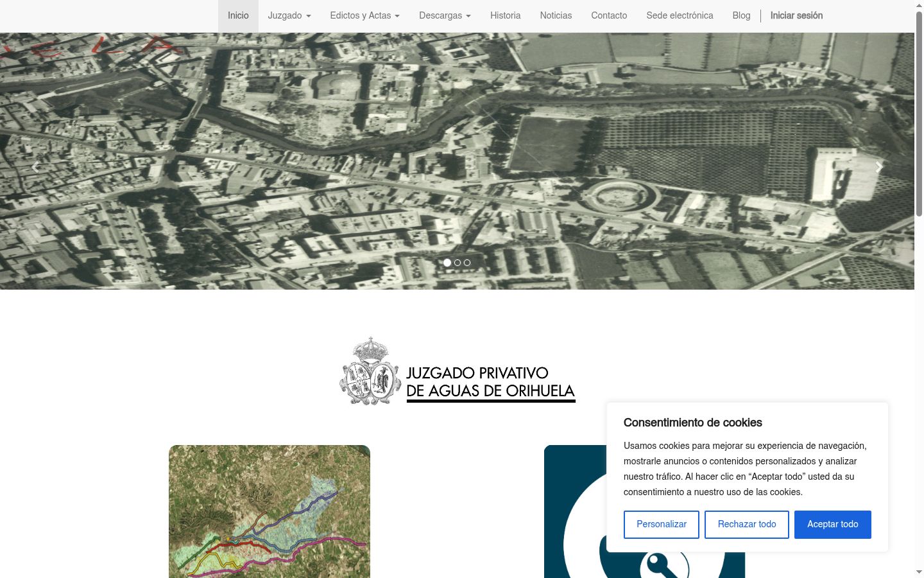The height and width of the screenshot is (578, 924).
Task: Click the scrollbar up arrow
Action: [919, 5]
